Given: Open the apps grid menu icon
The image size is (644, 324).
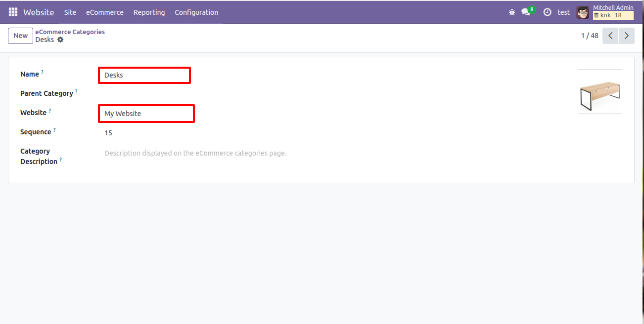Looking at the screenshot, I should [13, 12].
